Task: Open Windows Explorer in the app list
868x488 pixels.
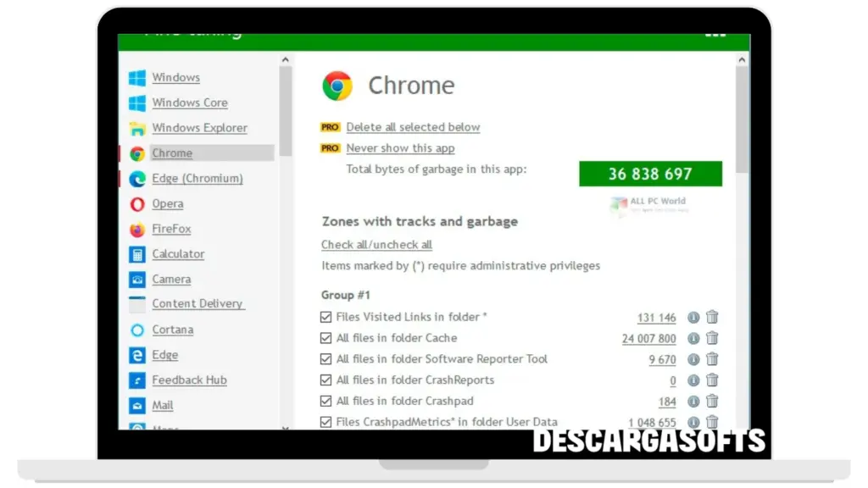Action: pos(200,128)
